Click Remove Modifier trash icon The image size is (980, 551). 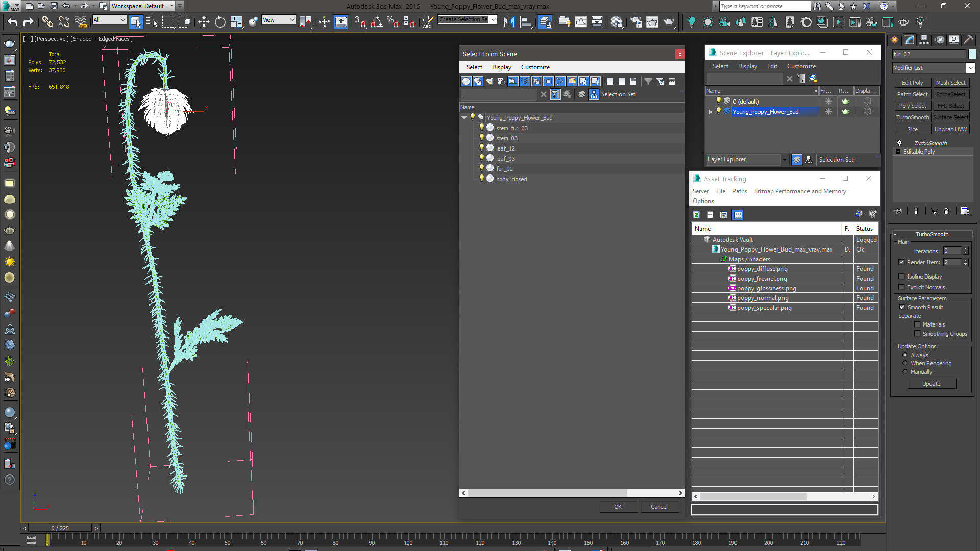[947, 211]
